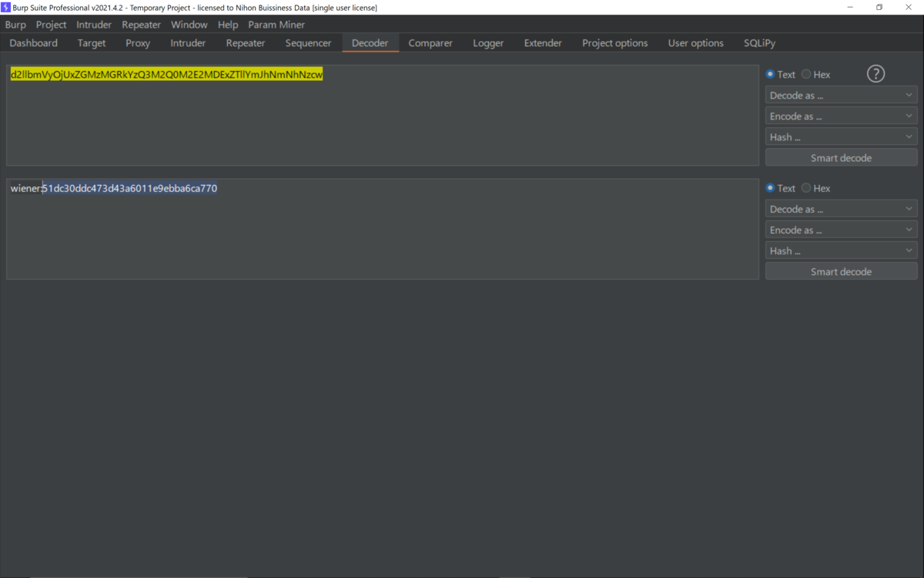Open top panel's "Hash ..." dropdown

(x=841, y=137)
